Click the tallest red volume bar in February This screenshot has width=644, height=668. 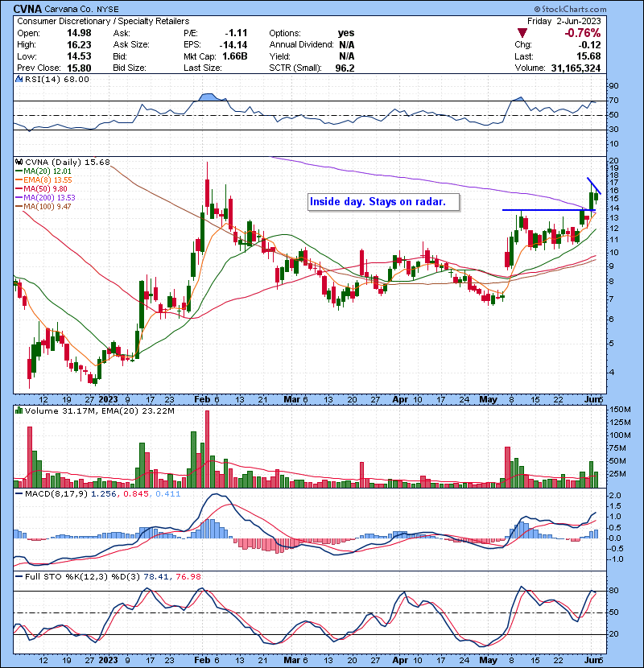click(208, 449)
